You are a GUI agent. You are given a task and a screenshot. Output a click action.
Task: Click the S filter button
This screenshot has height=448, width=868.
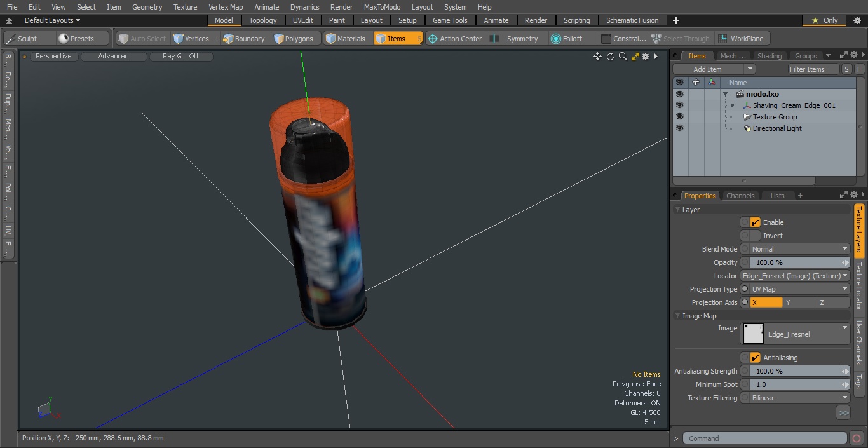click(847, 69)
